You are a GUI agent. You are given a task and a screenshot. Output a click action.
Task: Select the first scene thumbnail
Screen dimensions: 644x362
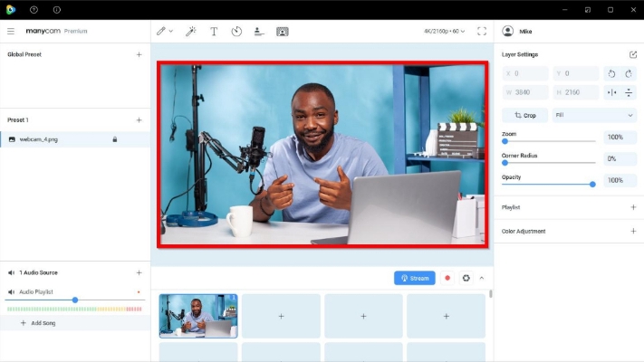[x=198, y=315]
